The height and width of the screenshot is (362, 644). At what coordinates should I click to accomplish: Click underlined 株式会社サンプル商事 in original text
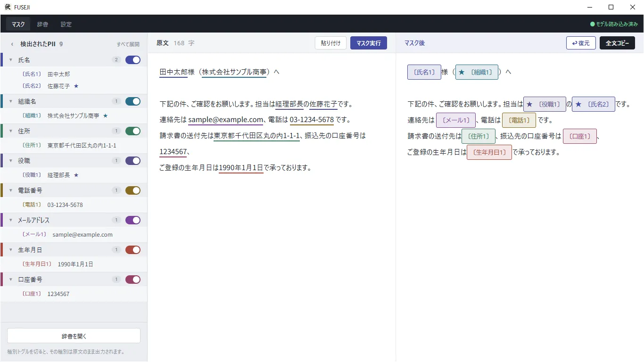coord(234,72)
